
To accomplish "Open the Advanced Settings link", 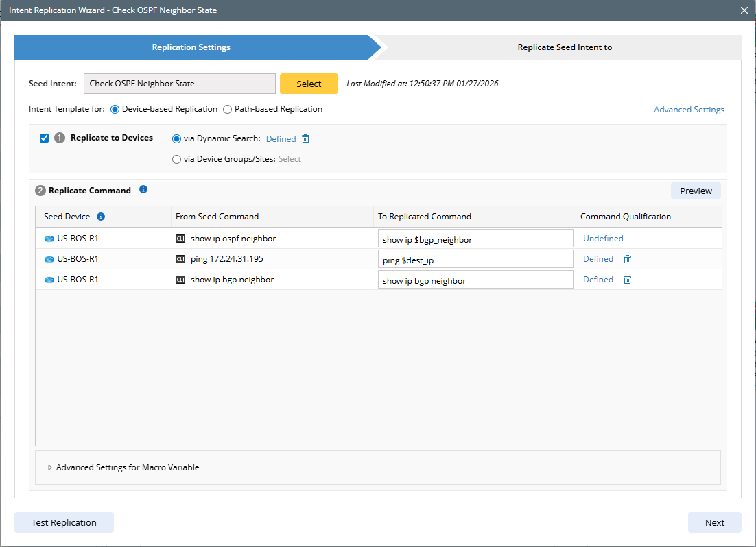I will (x=689, y=110).
